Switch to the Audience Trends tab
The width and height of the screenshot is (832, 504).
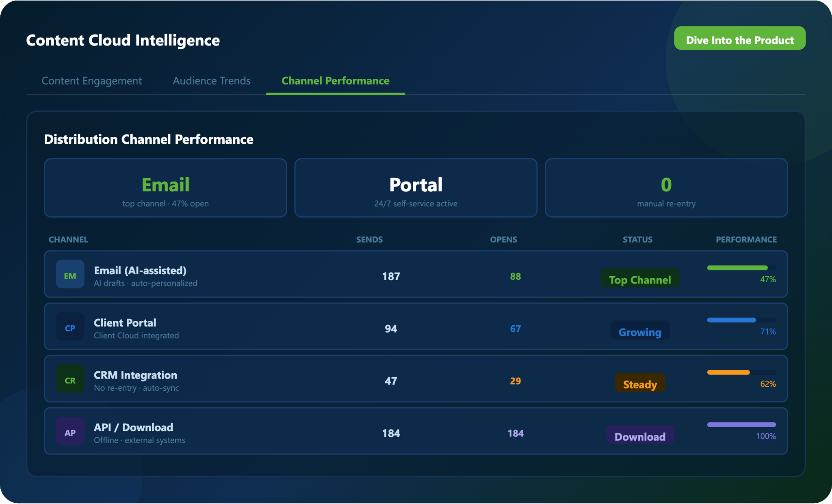(x=211, y=81)
